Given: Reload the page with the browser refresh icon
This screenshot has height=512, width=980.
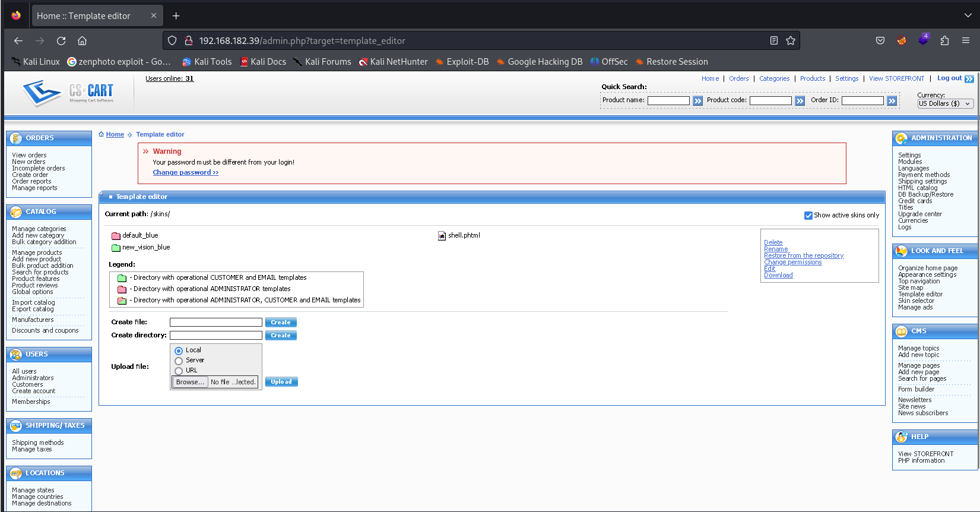Looking at the screenshot, I should (x=61, y=41).
